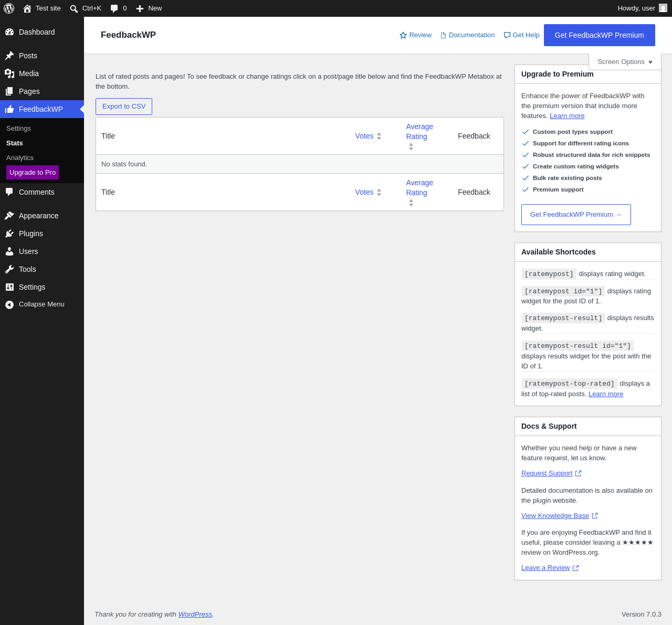This screenshot has height=625, width=672.
Task: Click the Plugins plug icon
Action: point(9,234)
